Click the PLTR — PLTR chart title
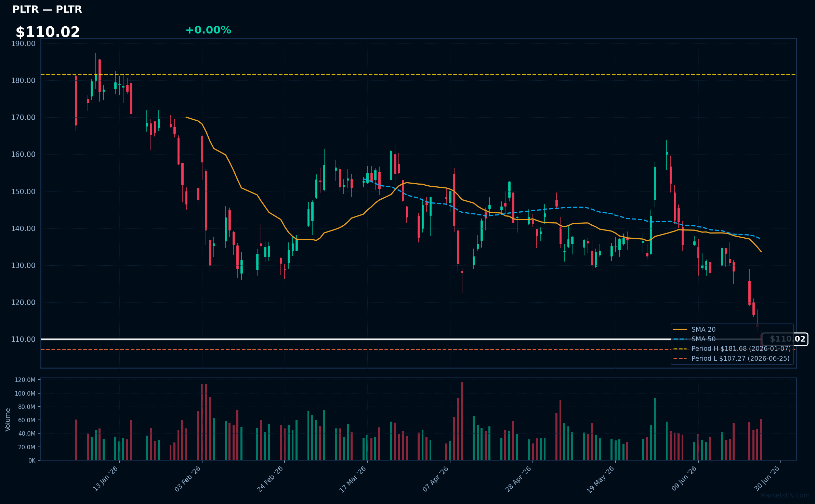This screenshot has width=815, height=504. [x=47, y=9]
